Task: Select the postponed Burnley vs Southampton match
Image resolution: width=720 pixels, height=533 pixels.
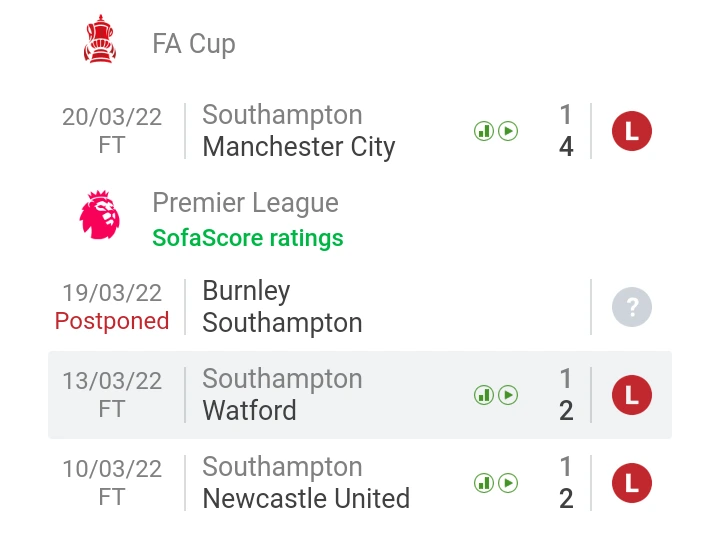Action: (360, 307)
